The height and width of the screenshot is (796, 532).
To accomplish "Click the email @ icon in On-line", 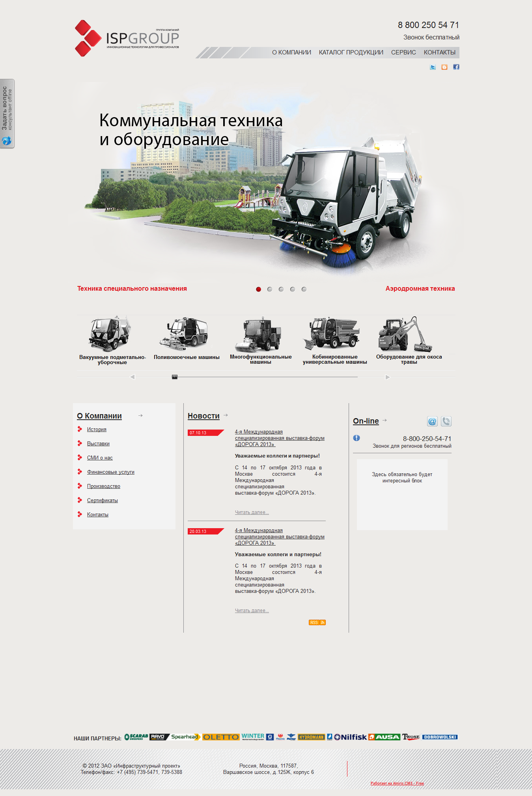I will click(x=432, y=421).
